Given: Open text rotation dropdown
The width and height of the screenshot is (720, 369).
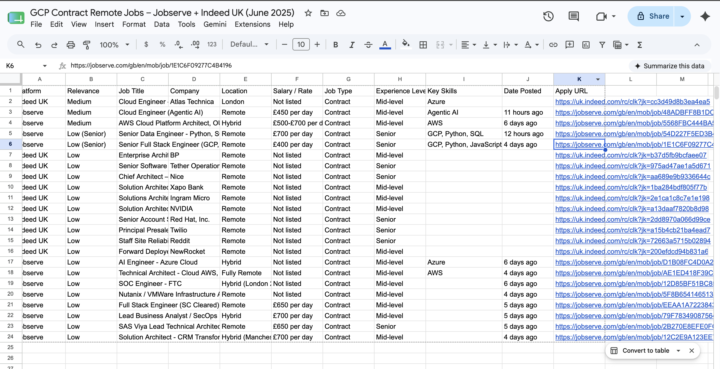Looking at the screenshot, I should click(531, 45).
